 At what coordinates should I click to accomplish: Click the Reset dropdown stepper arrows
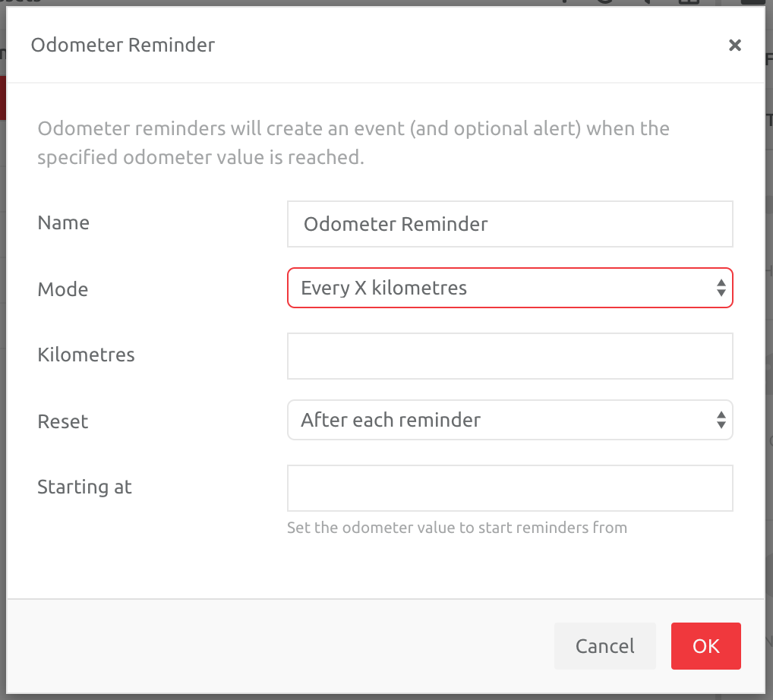[x=721, y=420]
